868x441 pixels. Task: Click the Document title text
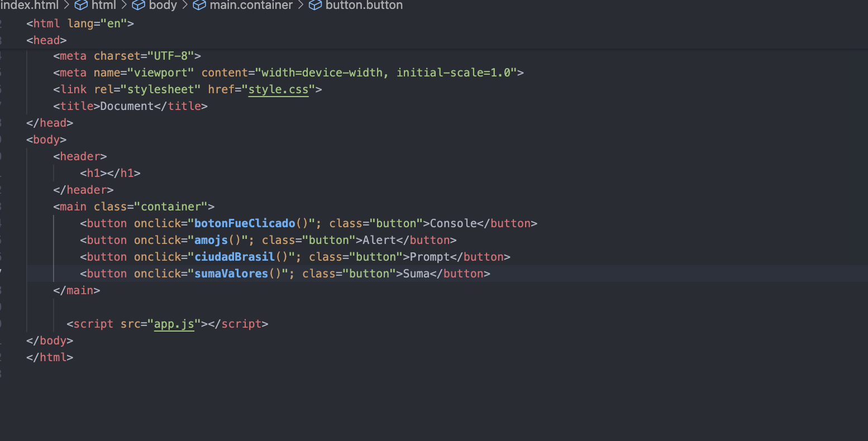point(127,106)
